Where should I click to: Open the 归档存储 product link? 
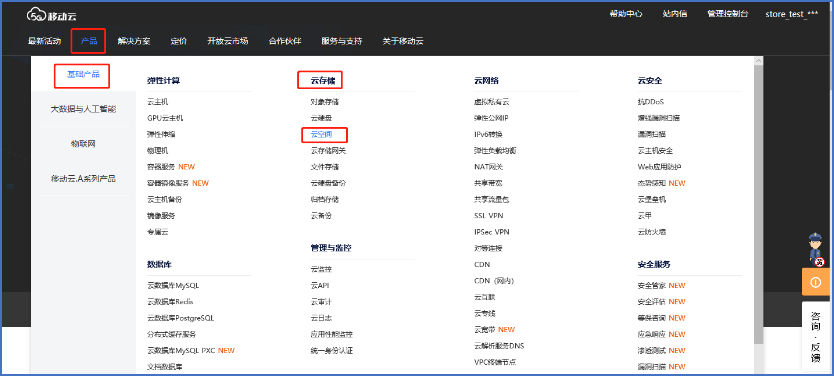(325, 199)
